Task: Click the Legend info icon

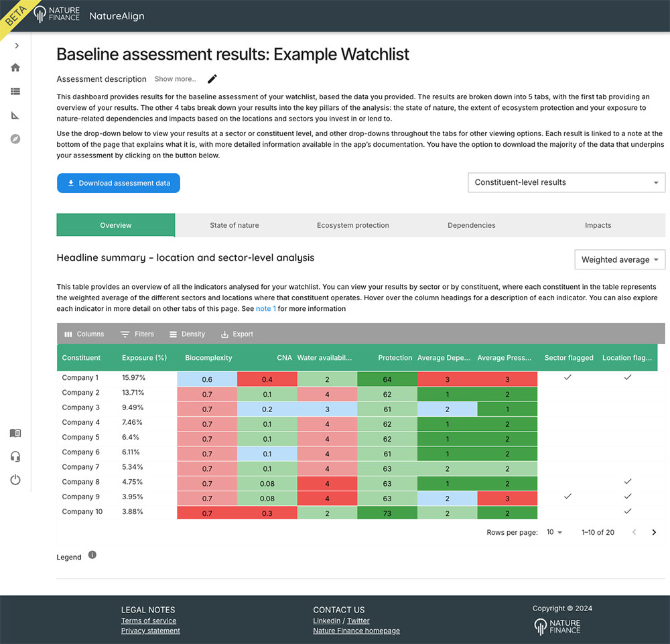Action: click(92, 555)
